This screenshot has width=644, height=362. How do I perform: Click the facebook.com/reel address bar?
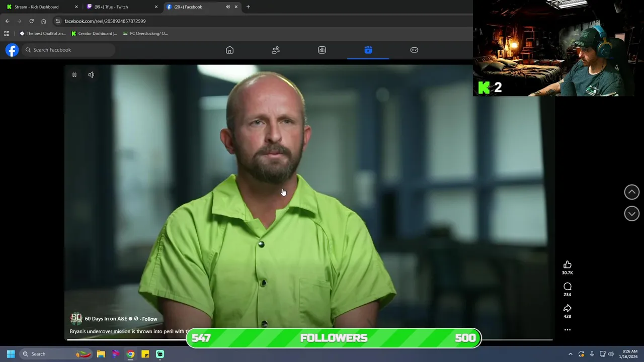tap(105, 21)
